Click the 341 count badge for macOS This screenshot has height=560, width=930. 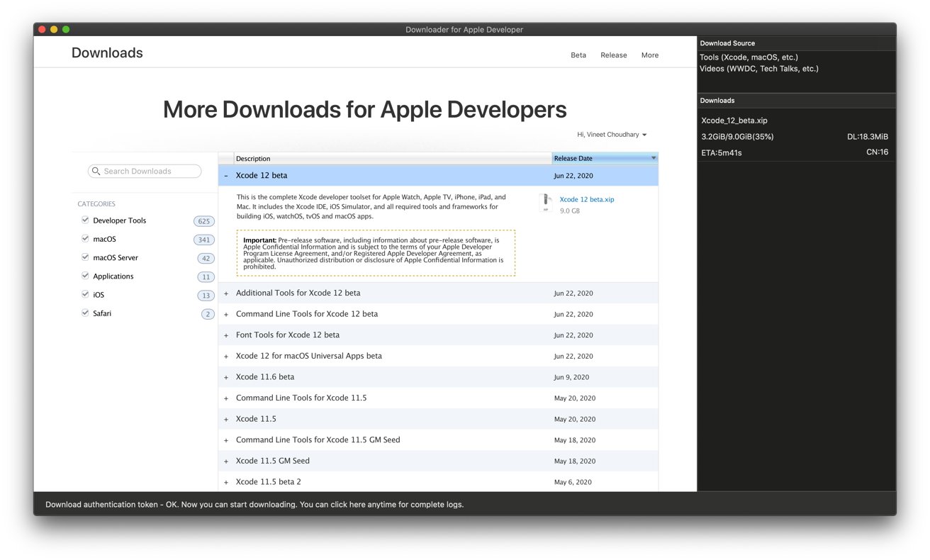[204, 240]
